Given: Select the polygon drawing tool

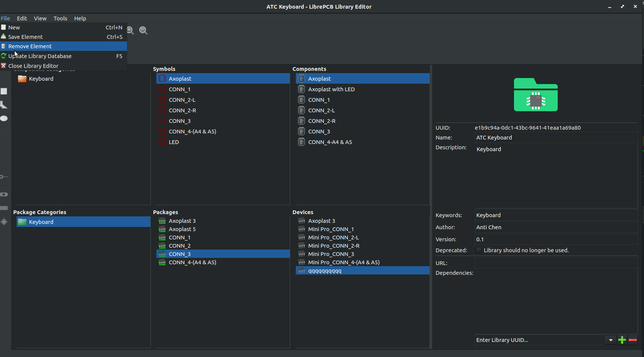Looking at the screenshot, I should (x=4, y=105).
